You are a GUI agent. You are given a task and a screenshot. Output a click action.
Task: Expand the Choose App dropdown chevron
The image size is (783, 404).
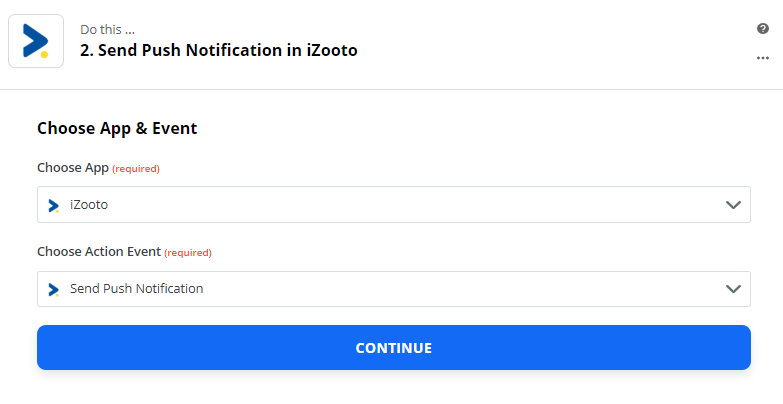(734, 205)
